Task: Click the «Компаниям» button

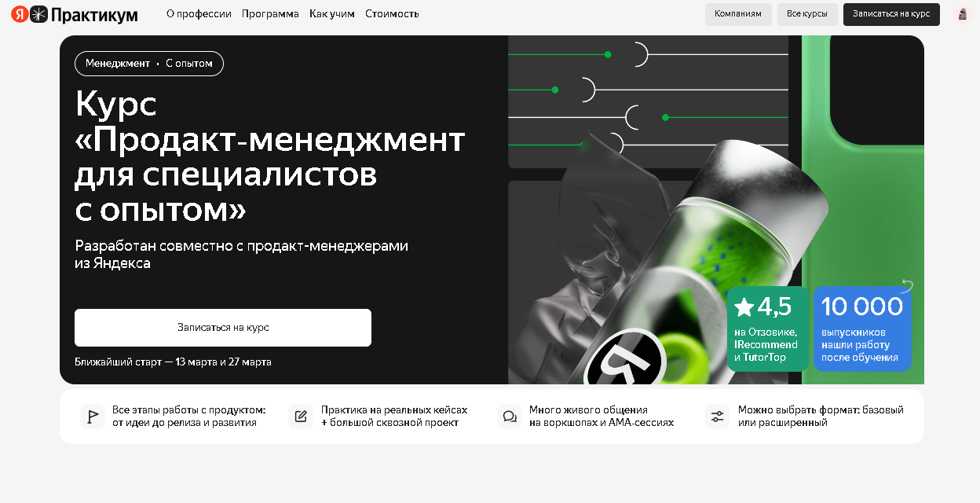Action: click(738, 14)
